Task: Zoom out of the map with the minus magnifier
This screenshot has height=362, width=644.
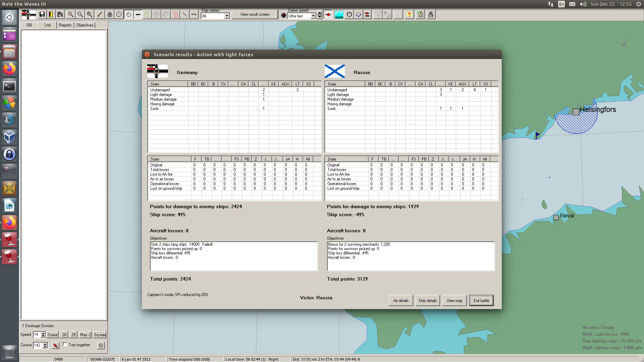Action: click(80, 14)
